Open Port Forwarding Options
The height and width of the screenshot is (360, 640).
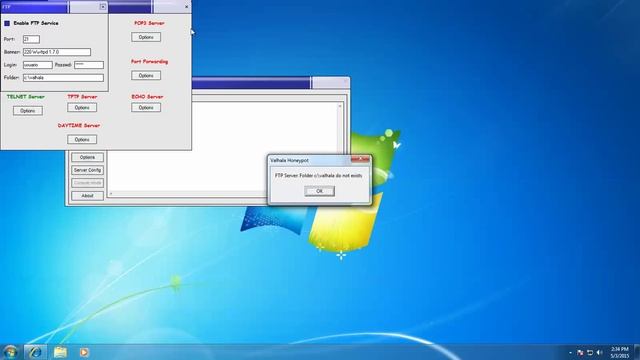click(x=146, y=76)
